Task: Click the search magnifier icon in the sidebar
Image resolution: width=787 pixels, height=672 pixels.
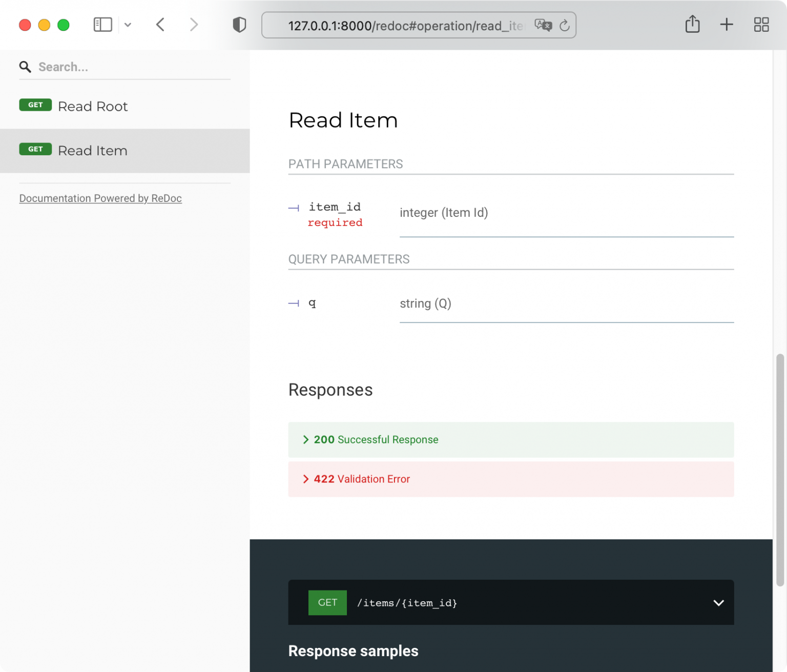Action: 25,67
